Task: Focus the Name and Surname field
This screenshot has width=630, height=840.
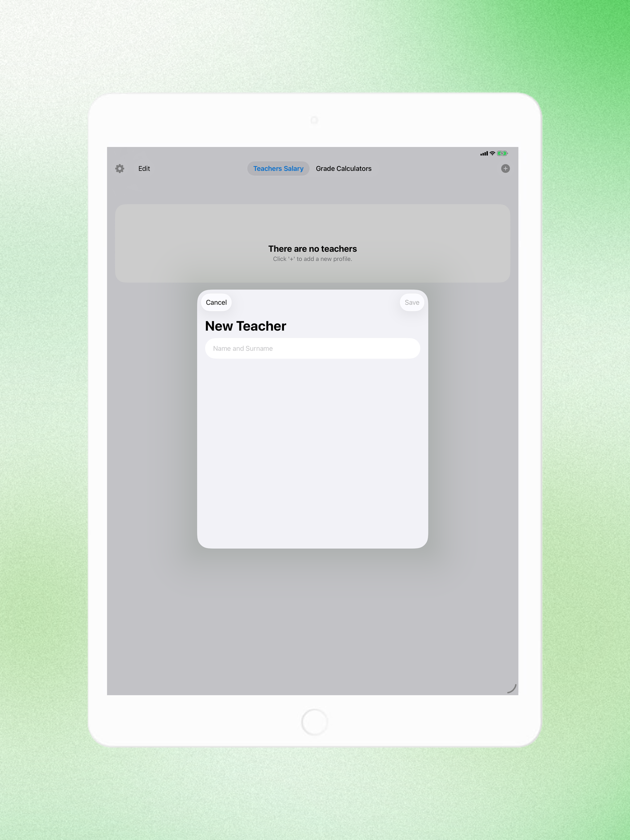Action: point(313,348)
